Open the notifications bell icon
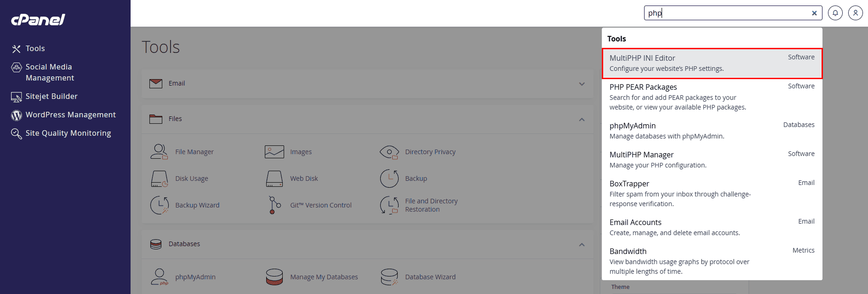 [x=835, y=13]
